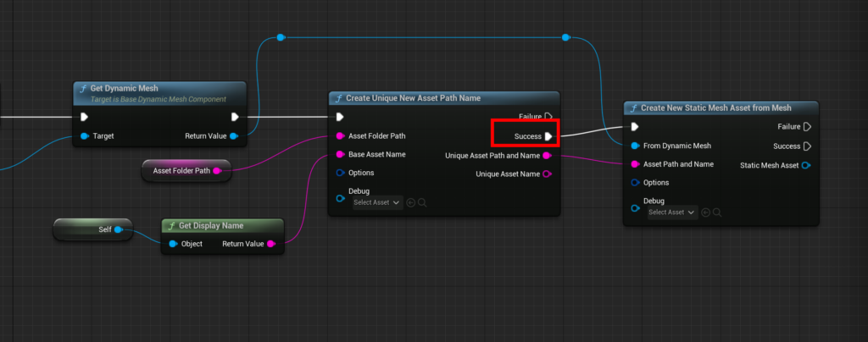Click browse magnifier icon in Create Unique New Asset Path Name
The height and width of the screenshot is (342, 868).
pyautogui.click(x=422, y=203)
